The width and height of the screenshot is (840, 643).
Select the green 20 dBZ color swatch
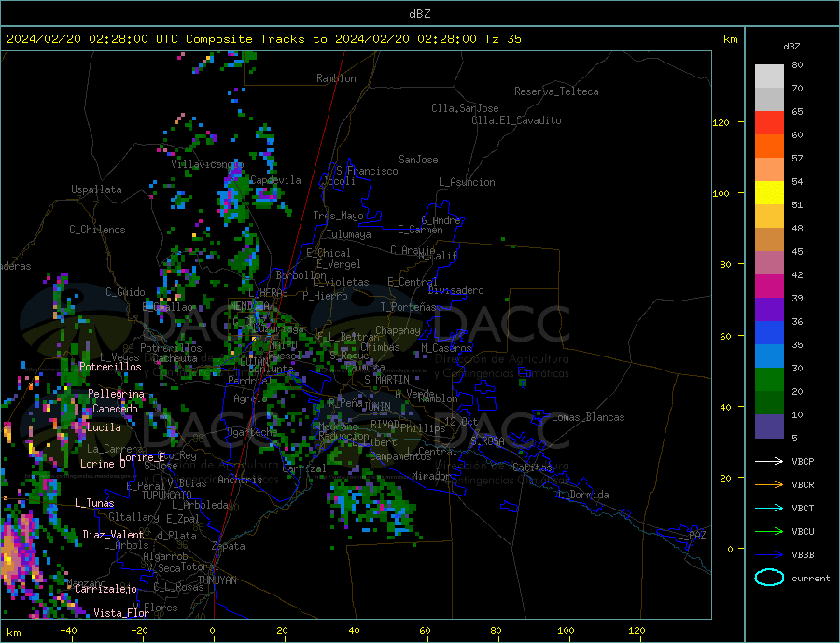[769, 380]
